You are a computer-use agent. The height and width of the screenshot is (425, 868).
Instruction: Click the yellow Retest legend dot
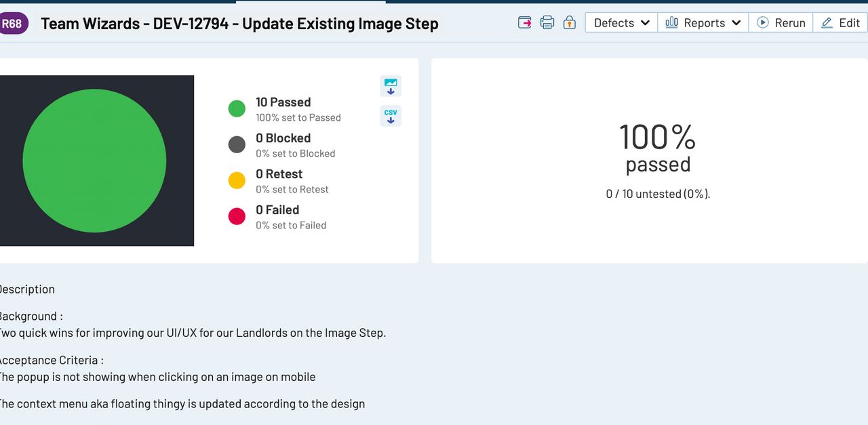tap(237, 180)
